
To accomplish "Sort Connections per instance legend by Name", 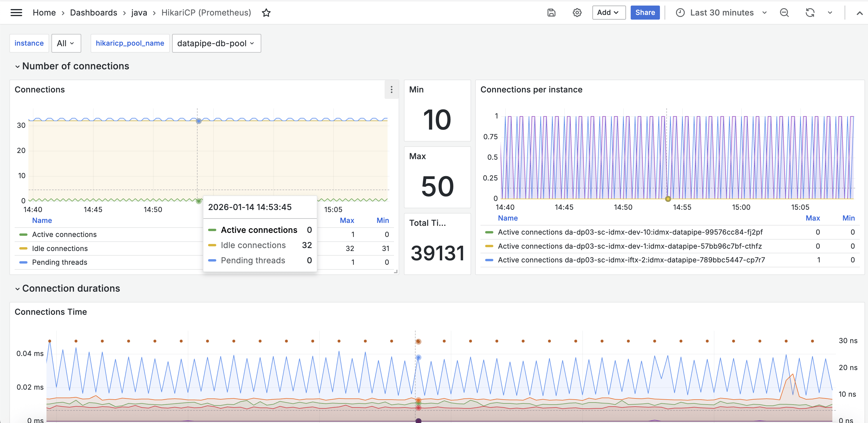I will pos(508,218).
